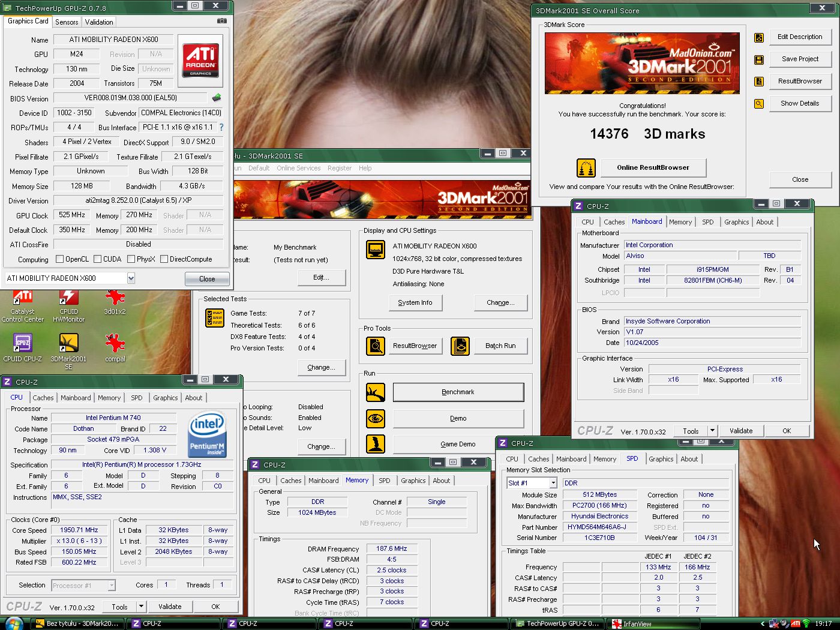
Task: Switch to IrfanView in taskbar
Action: (652, 624)
